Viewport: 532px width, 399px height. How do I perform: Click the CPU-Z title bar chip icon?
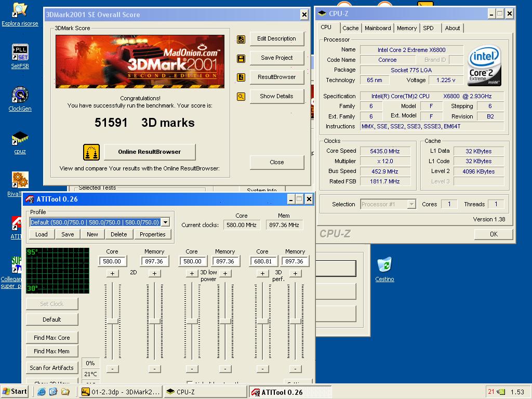point(322,14)
